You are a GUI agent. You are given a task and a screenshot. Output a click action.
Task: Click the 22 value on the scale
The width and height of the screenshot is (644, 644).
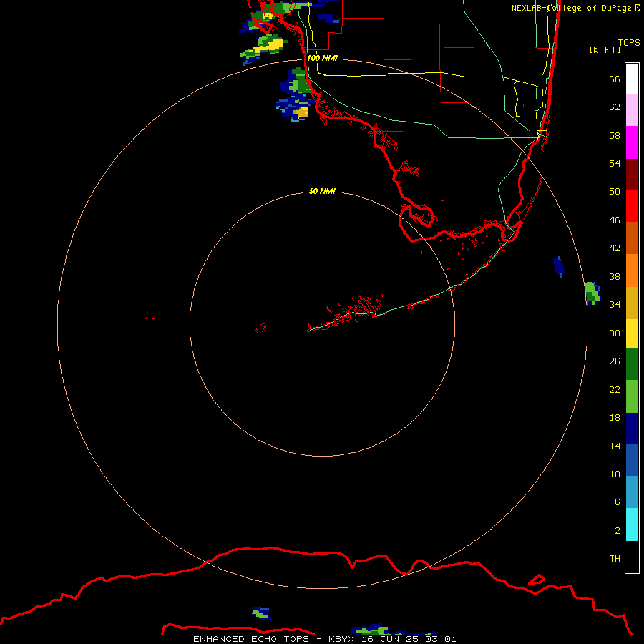click(615, 389)
